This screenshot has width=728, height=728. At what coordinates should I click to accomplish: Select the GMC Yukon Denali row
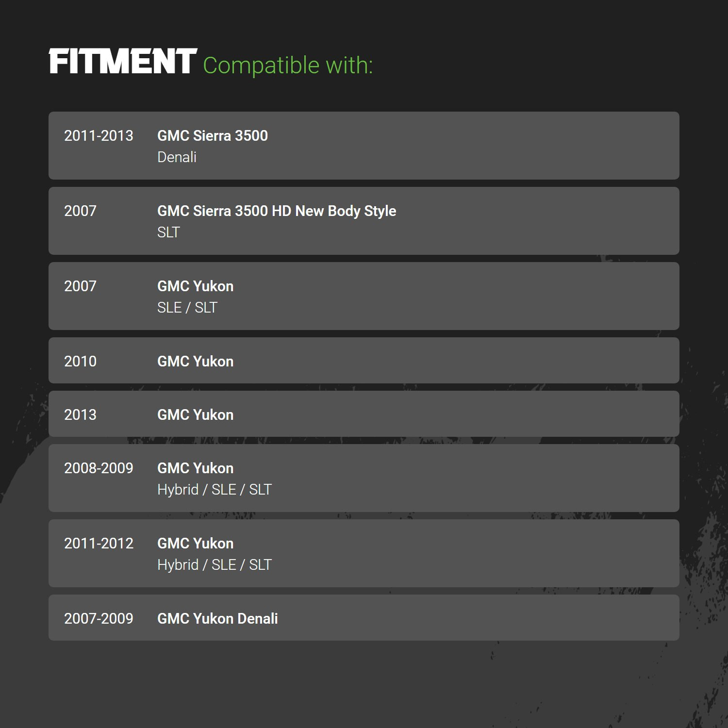(364, 618)
